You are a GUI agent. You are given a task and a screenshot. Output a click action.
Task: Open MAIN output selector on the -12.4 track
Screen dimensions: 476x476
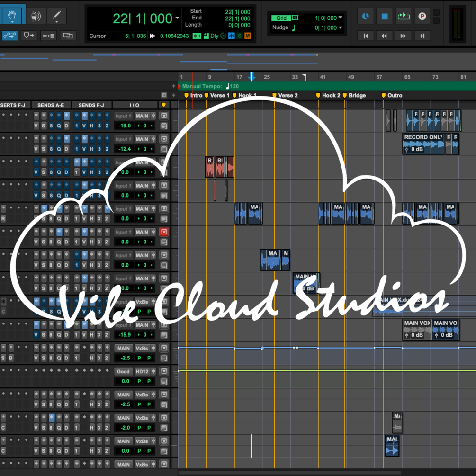pyautogui.click(x=142, y=139)
